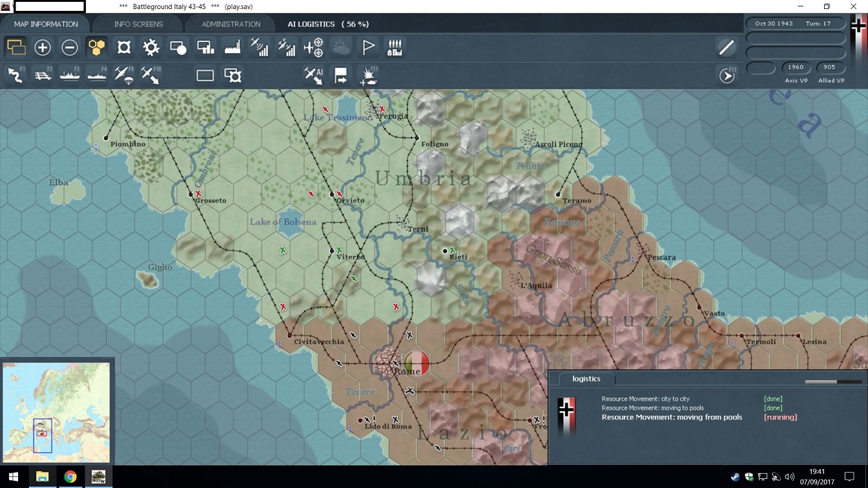Screen dimensions: 868x488
Task: Click the green airfield marker near Rieti
Action: [x=452, y=250]
